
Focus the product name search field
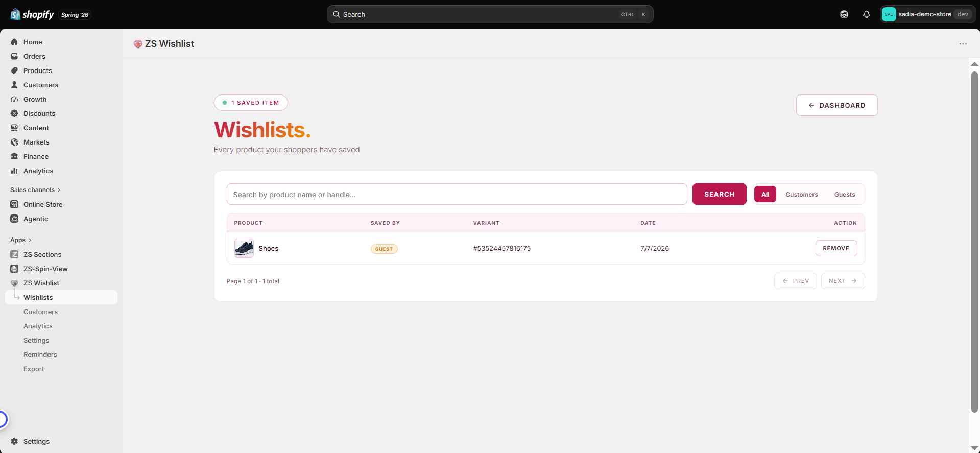tap(457, 194)
